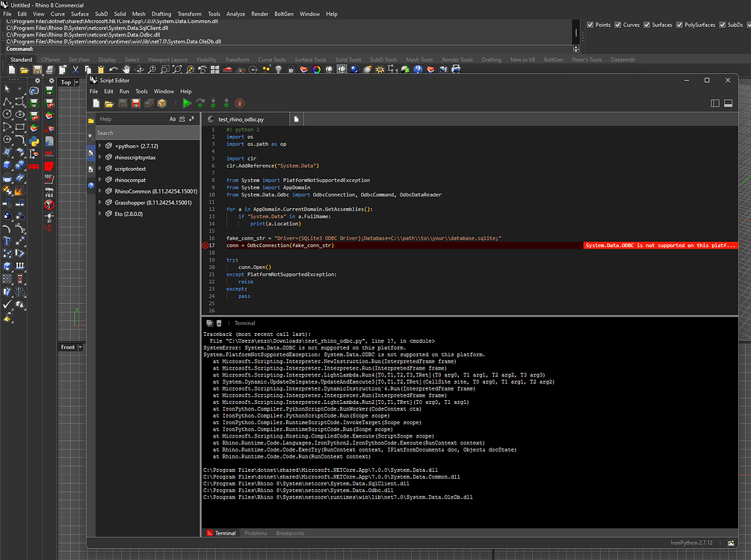Expand the Grasshopper library node
This screenshot has height=560, width=751.
point(100,202)
